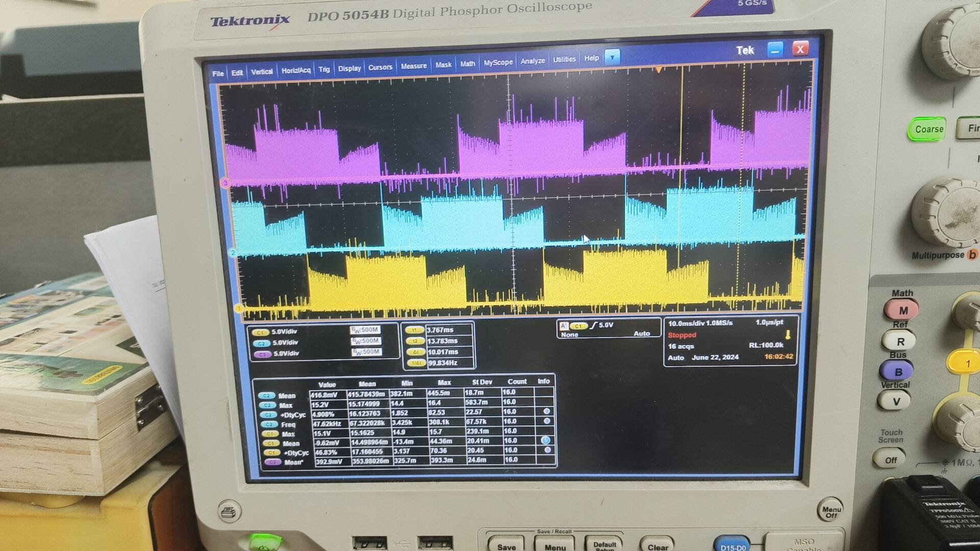Click the 16:02:42 clock readout
Viewport: 980px width, 551px height.
click(x=778, y=357)
